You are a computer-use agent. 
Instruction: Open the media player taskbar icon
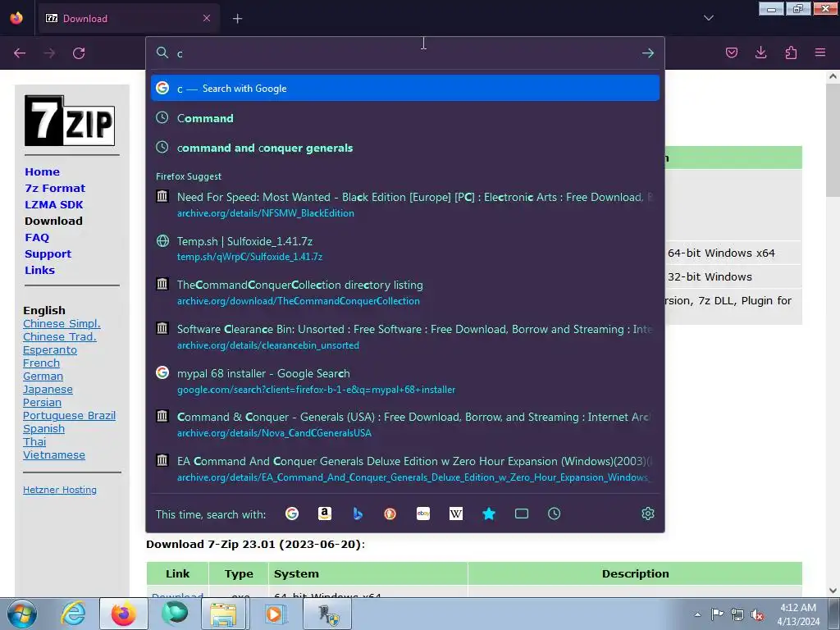click(274, 614)
